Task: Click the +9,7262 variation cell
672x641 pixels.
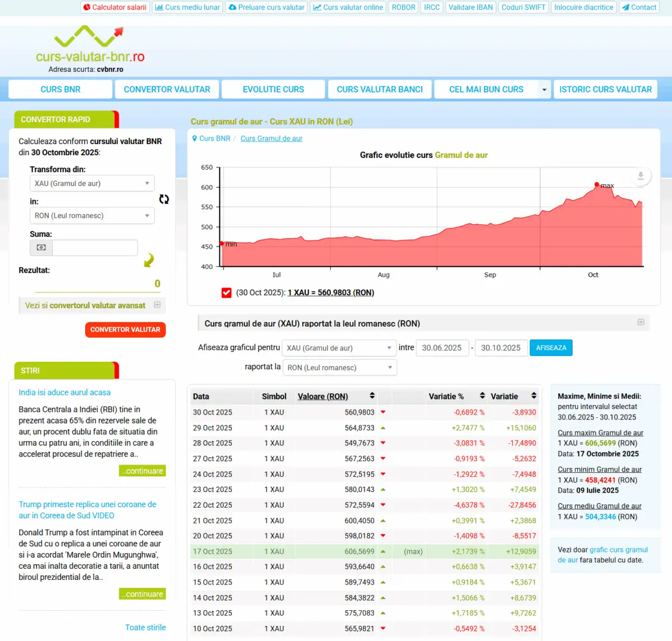Action: click(x=523, y=613)
